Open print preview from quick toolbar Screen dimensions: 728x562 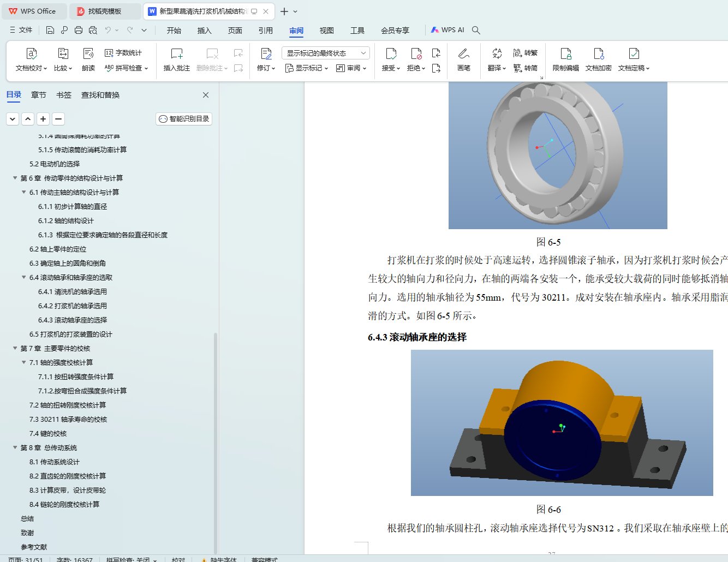point(93,30)
